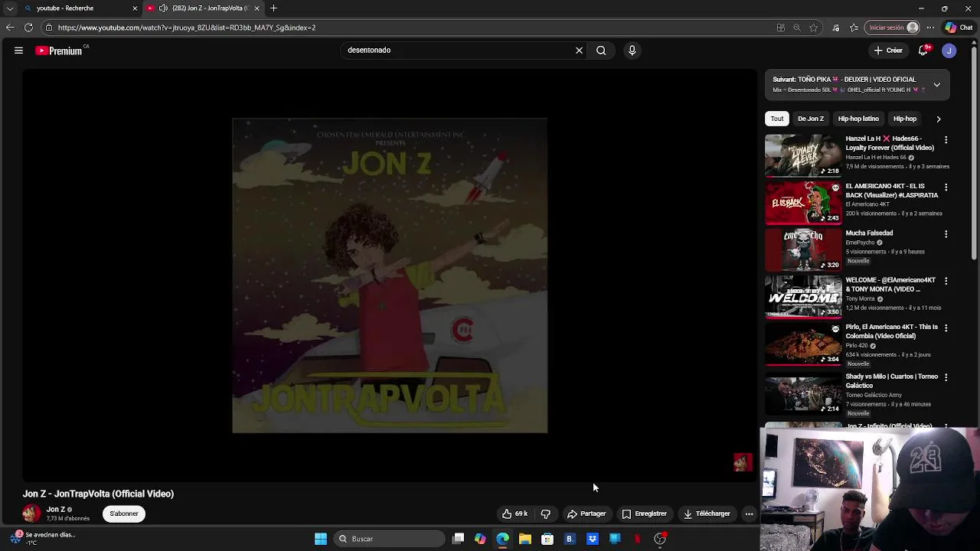Open YouTube notifications bell
The height and width of the screenshot is (551, 980).
coord(923,51)
